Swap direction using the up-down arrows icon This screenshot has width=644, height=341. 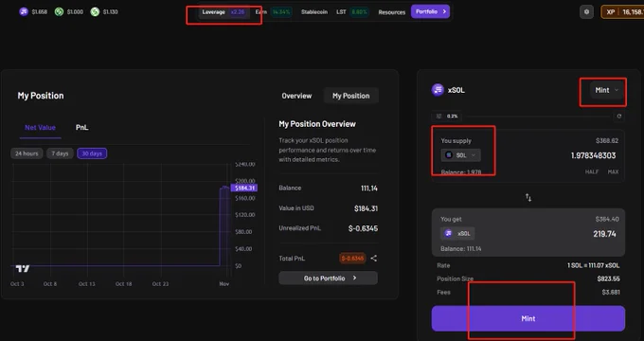click(528, 198)
